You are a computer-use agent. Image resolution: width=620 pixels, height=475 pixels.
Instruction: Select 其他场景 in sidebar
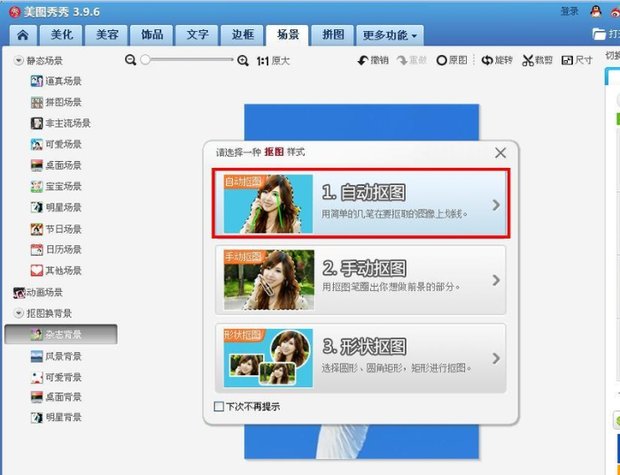[56, 271]
